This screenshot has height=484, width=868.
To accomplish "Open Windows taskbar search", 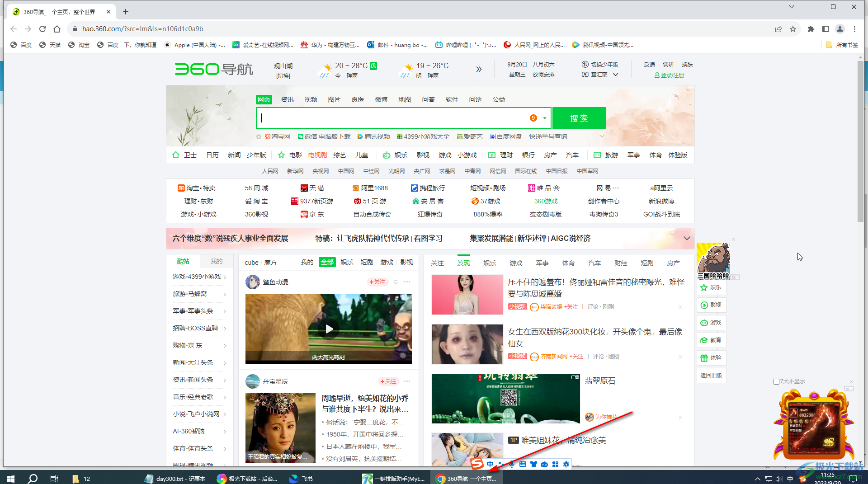I will (x=33, y=479).
